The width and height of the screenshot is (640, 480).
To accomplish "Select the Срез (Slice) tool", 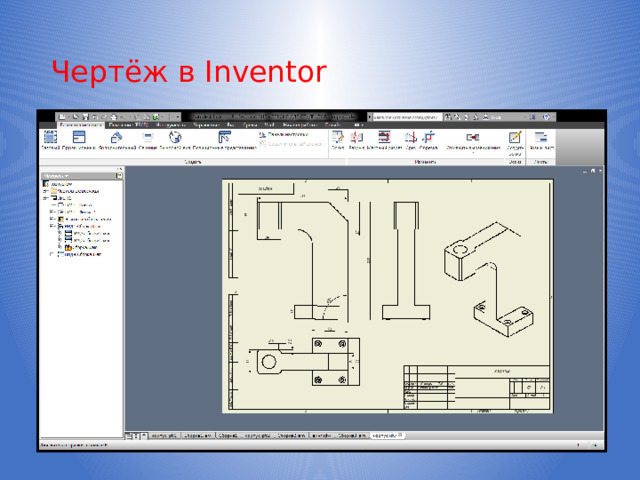I will point(411,140).
